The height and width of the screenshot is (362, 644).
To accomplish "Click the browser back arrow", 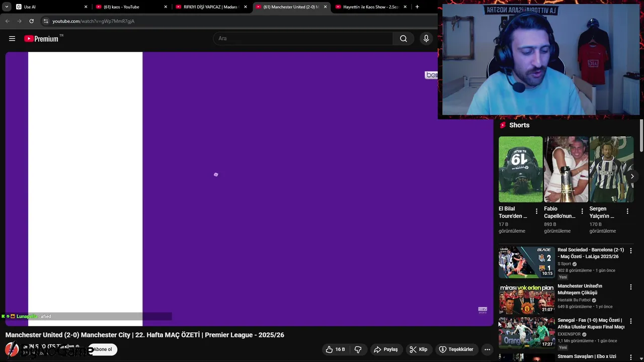I will pos(7,21).
